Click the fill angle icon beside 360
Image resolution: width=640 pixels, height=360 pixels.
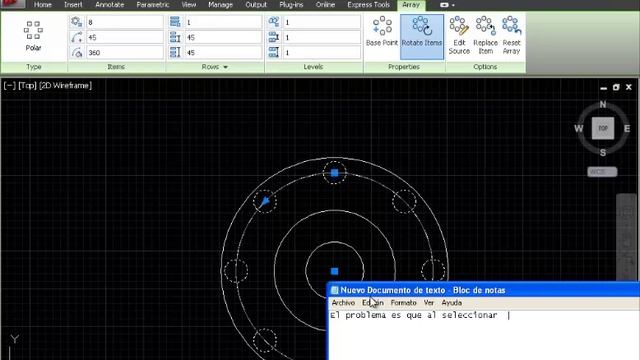[77, 53]
